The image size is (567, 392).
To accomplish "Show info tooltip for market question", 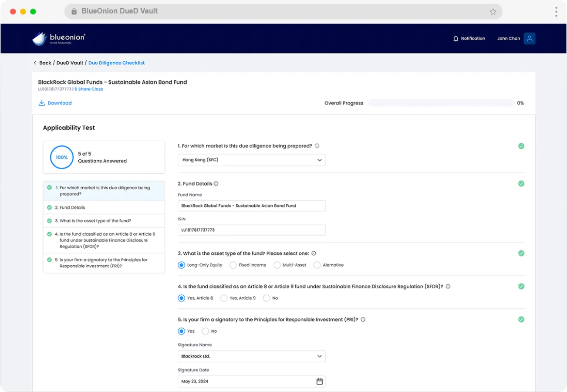I will tap(317, 146).
